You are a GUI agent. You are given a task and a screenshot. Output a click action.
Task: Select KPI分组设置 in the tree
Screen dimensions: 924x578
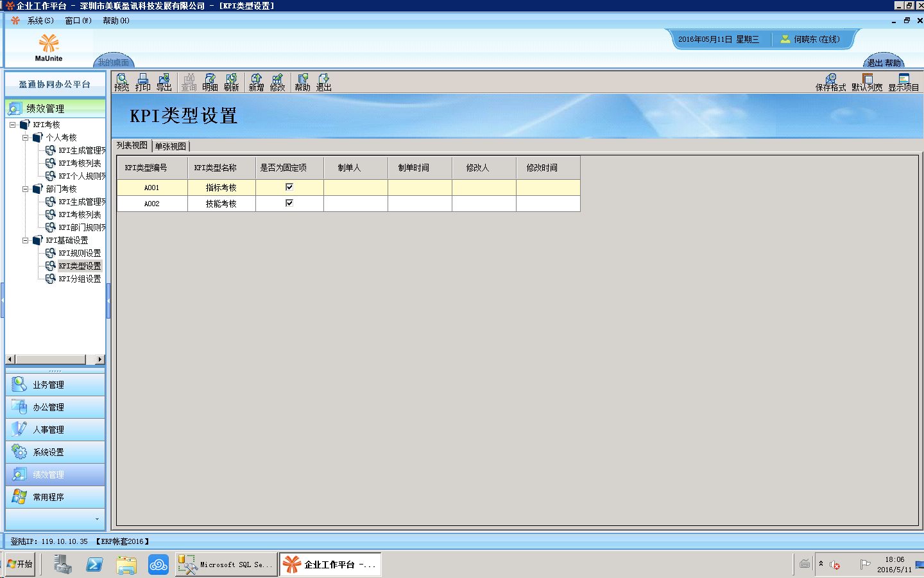[80, 279]
